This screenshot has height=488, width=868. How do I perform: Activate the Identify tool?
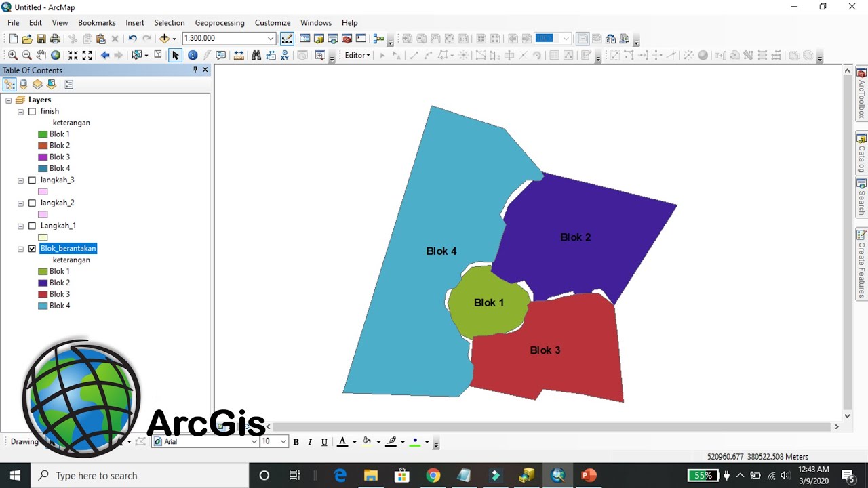click(193, 56)
